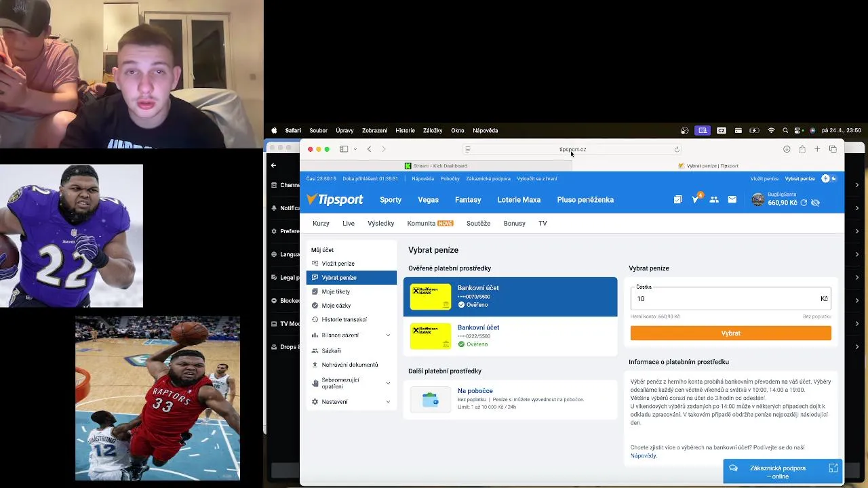Open customer support chat bubble icon
This screenshot has width=868, height=488.
click(x=733, y=468)
